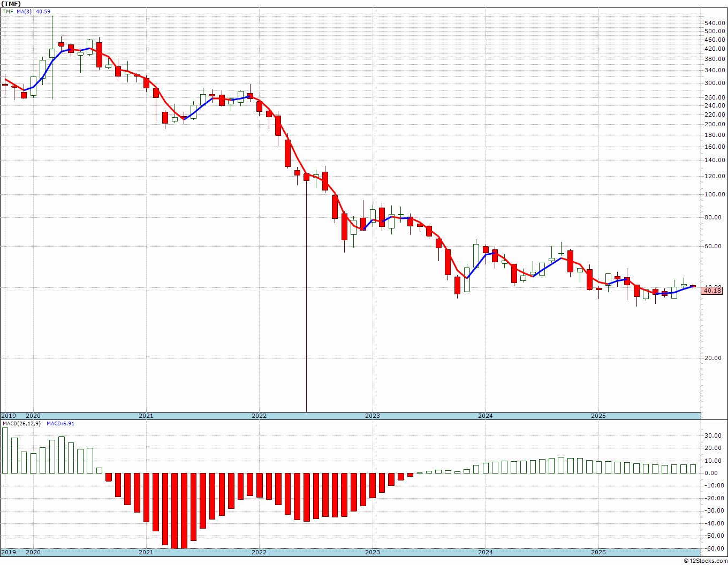Viewport: 728px width, 565px height.
Task: Click -30.00 on the MACD axis
Action: click(x=716, y=511)
